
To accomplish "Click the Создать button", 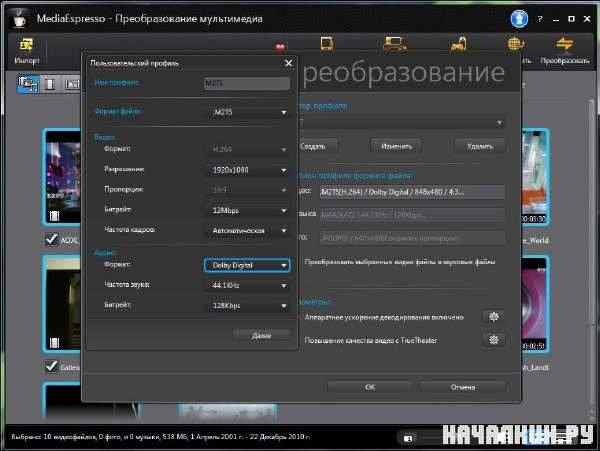I will coord(317,146).
